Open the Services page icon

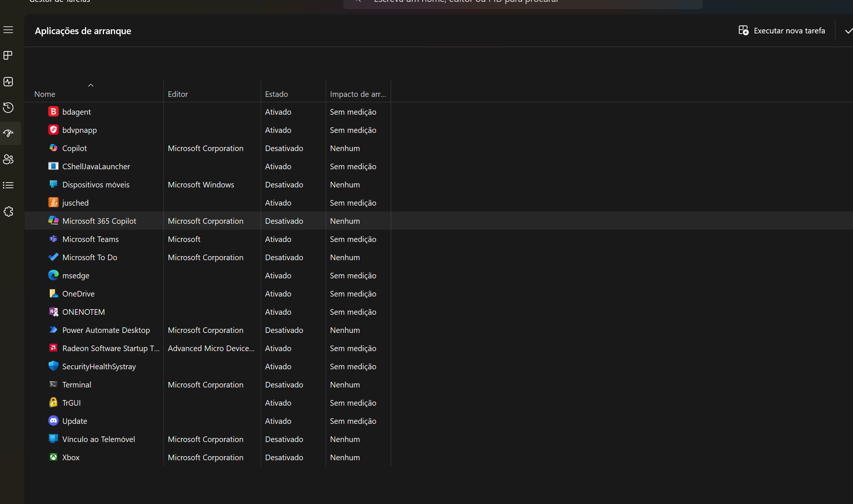tap(8, 212)
